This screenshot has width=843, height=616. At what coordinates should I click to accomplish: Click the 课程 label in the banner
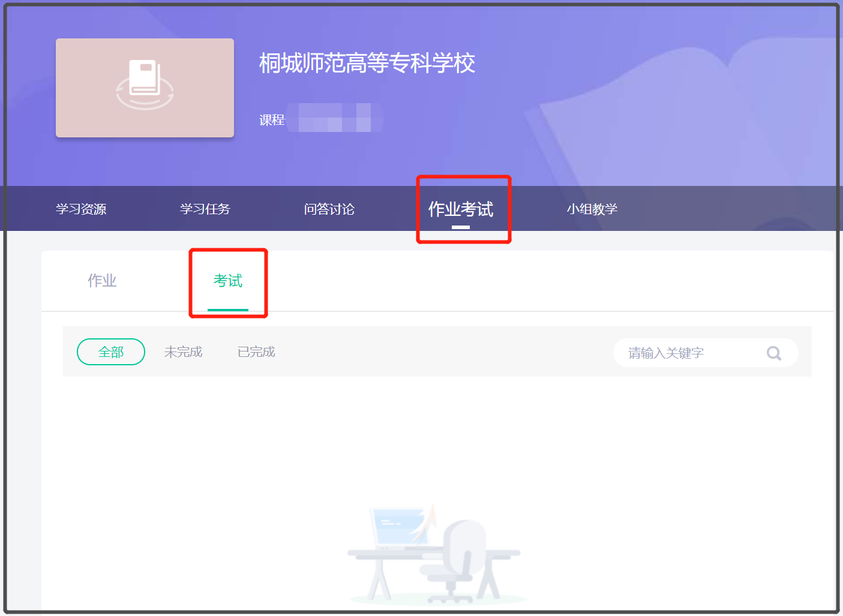coord(272,120)
